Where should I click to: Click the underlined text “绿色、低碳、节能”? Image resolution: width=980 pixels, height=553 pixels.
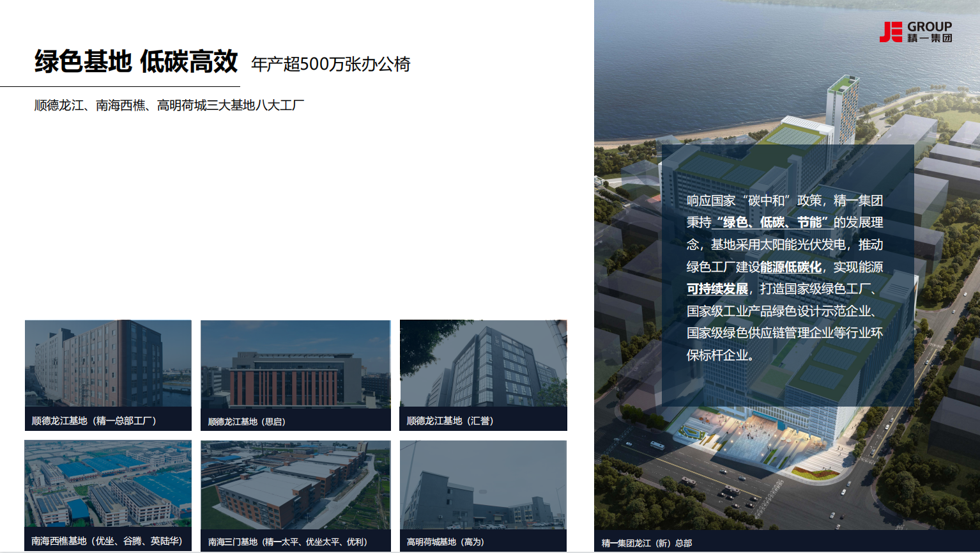click(x=772, y=222)
